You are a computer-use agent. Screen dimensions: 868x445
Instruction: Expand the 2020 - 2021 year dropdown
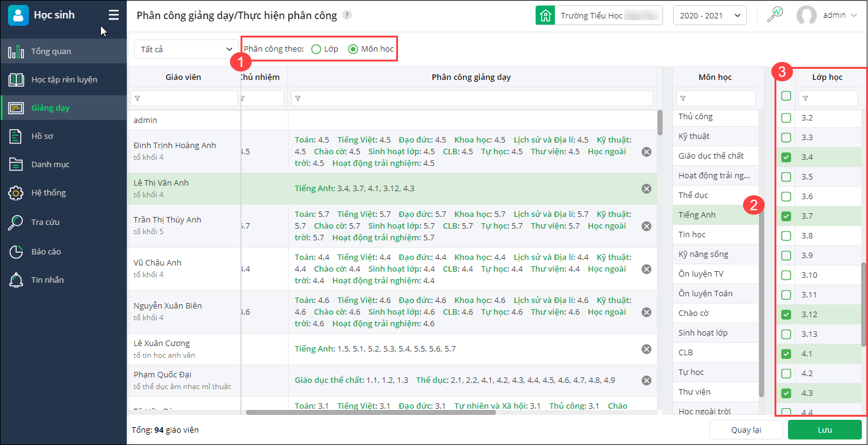click(709, 16)
